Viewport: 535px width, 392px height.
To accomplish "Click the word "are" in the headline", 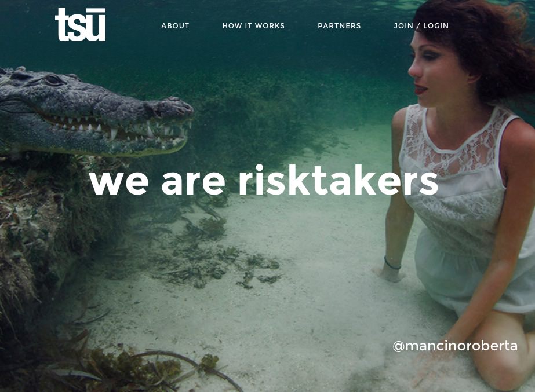I will coord(193,183).
